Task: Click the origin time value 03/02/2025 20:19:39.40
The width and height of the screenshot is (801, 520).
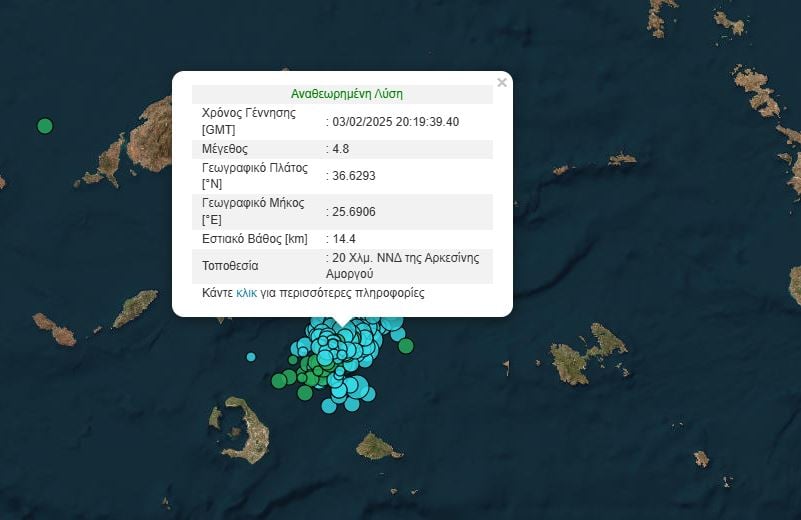Action: 395,121
